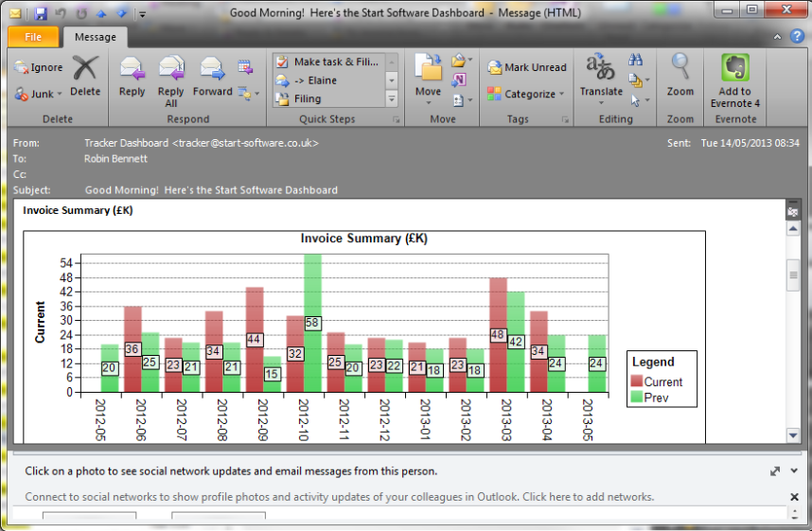Image resolution: width=812 pixels, height=531 pixels.
Task: Run the Make task & Filing quick step
Action: point(329,62)
